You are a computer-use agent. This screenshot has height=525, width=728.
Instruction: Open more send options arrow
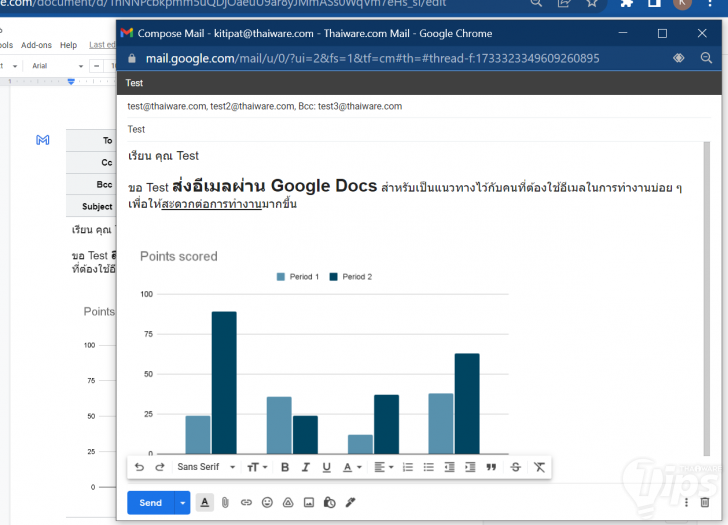(x=182, y=503)
